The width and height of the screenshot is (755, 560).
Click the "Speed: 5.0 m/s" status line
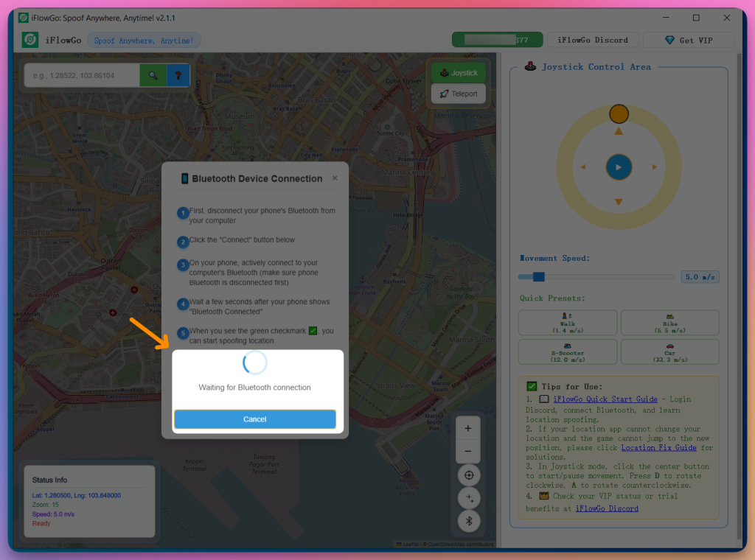(x=53, y=514)
